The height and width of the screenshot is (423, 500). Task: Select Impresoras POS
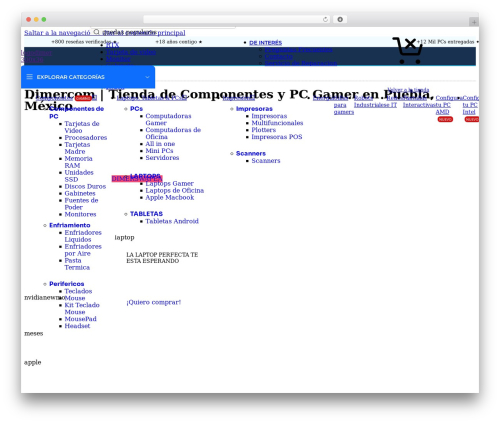point(277,137)
